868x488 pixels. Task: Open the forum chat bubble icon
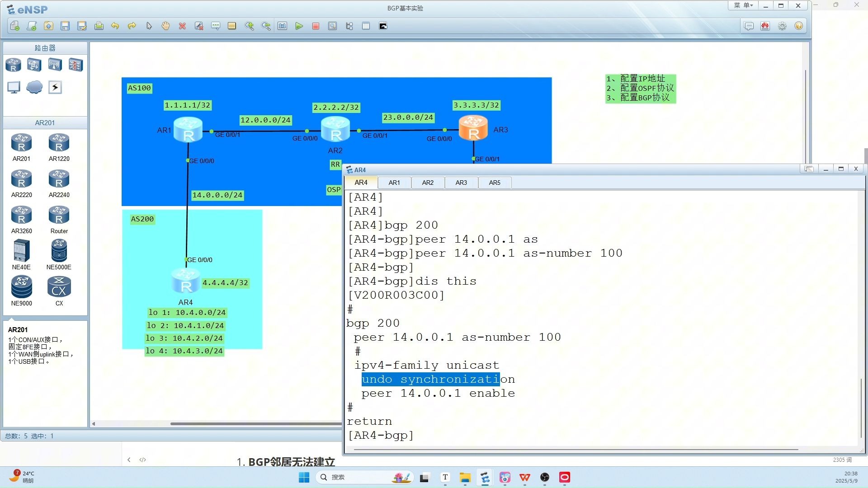(749, 26)
